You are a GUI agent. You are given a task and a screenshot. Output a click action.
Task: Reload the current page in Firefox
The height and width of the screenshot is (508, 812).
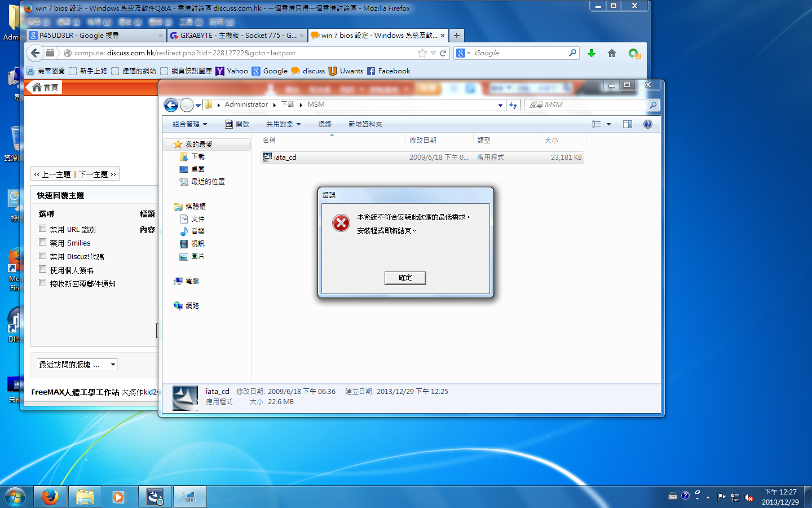[443, 53]
